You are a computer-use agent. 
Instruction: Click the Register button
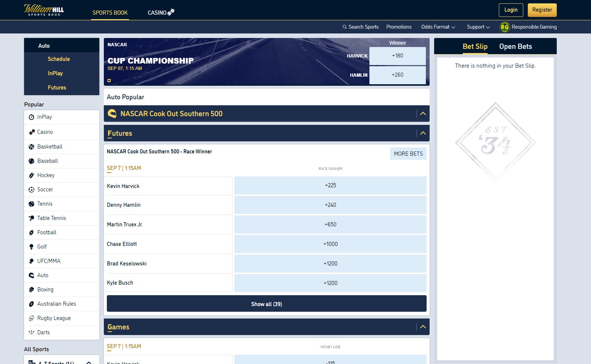pyautogui.click(x=542, y=10)
